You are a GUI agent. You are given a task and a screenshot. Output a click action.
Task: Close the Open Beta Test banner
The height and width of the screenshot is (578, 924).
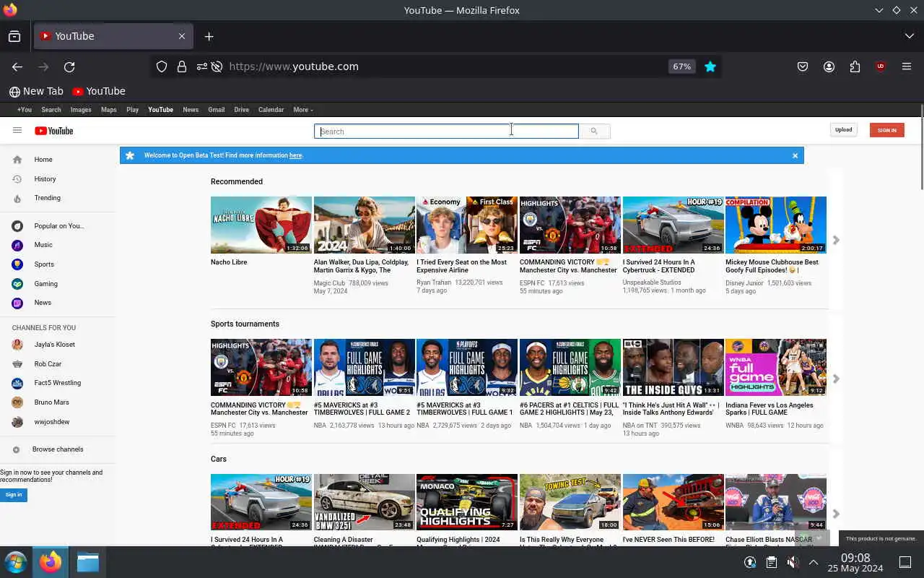(x=795, y=155)
